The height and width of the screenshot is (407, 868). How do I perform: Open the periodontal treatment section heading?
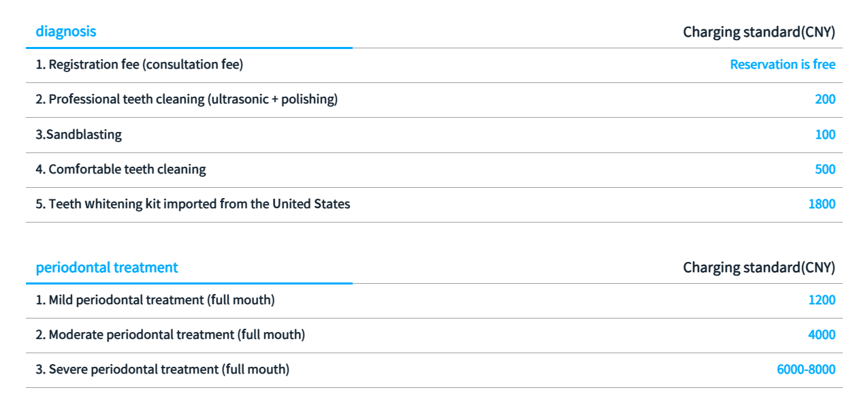click(x=107, y=267)
